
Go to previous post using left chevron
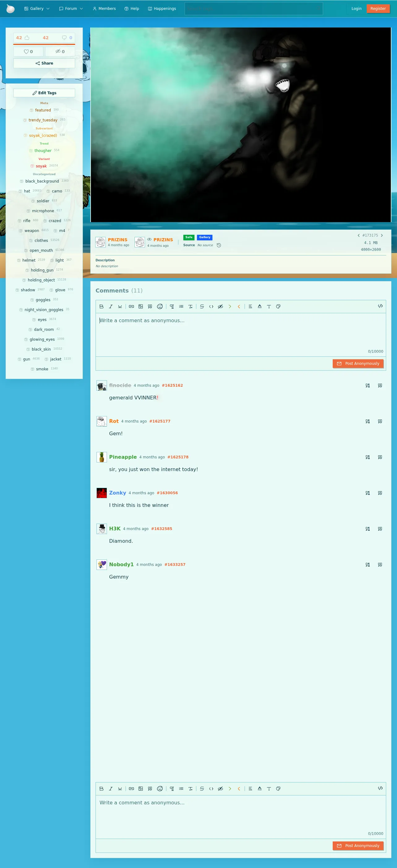coord(359,235)
